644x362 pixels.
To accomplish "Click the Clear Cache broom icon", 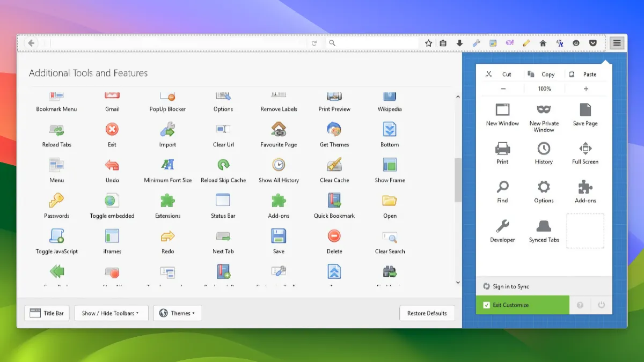I will point(334,165).
